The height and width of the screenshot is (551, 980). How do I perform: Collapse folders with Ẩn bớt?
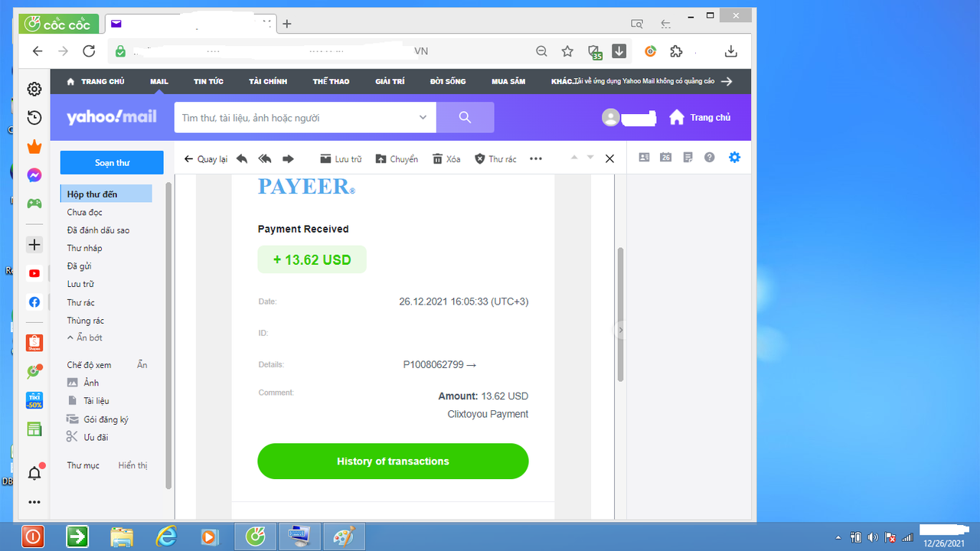coord(85,337)
